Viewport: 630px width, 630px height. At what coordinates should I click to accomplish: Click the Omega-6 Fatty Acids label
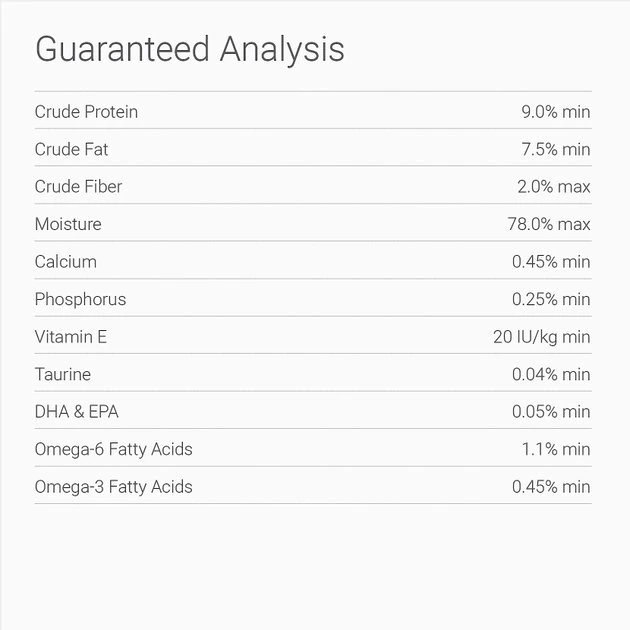point(113,449)
